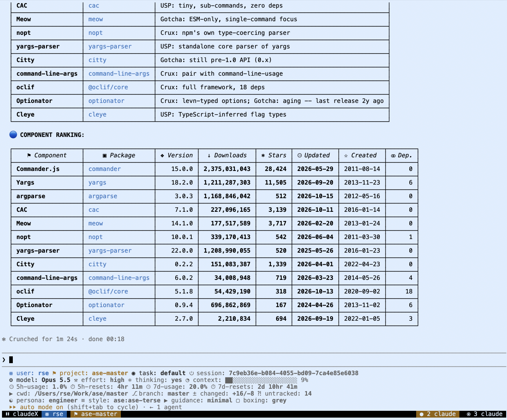Screen dimensions: 507x420
Task: Open command-line-args link in ranking table
Action: [119, 278]
